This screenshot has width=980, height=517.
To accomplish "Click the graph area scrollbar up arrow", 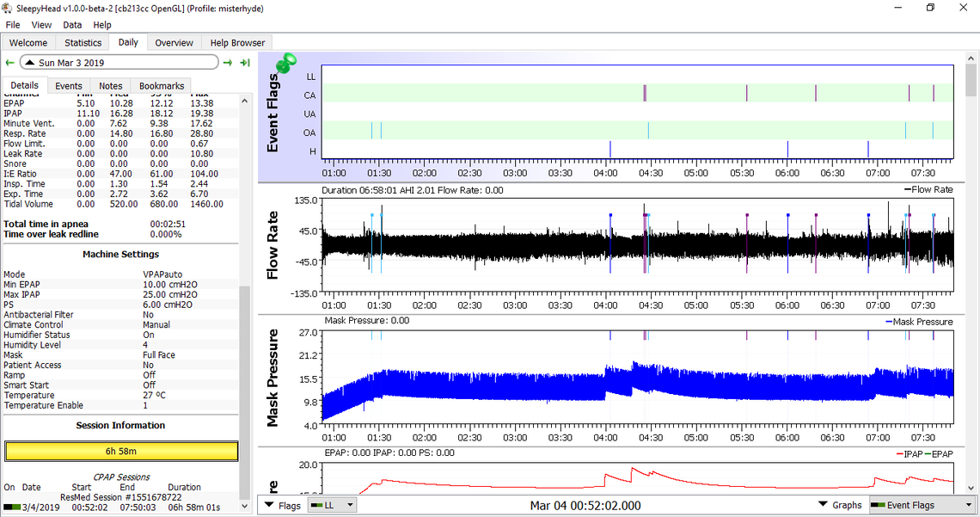I will [971, 58].
